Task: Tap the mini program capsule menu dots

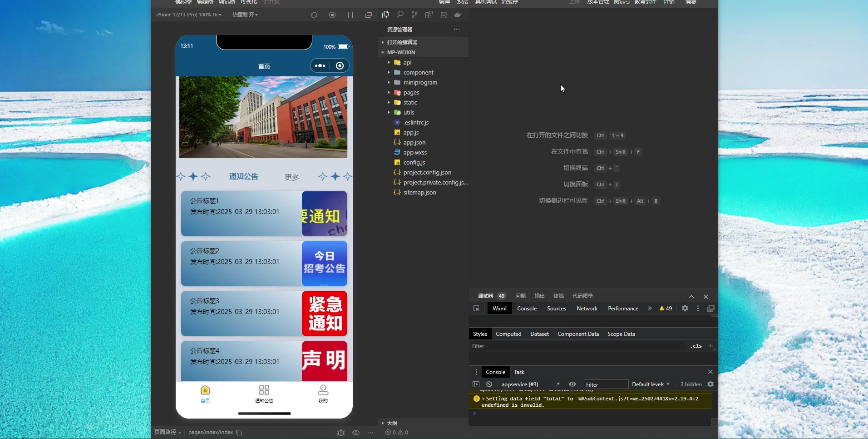Action: (320, 65)
